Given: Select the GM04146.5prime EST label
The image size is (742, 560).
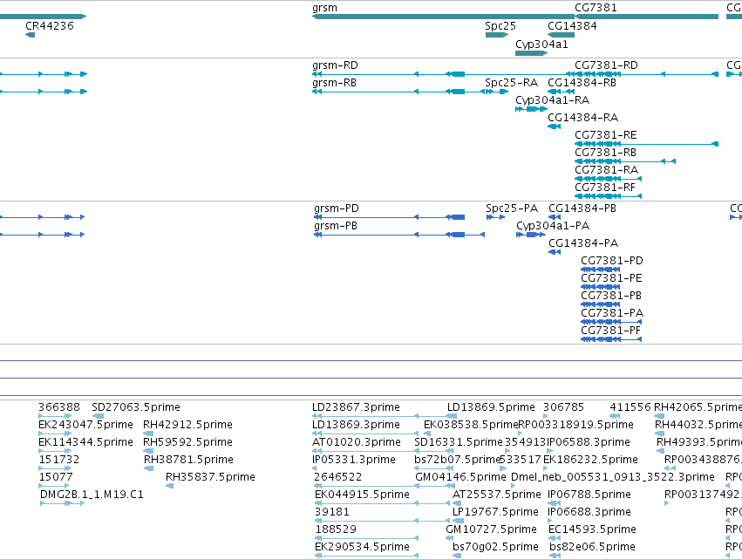Looking at the screenshot, I should 460,477.
